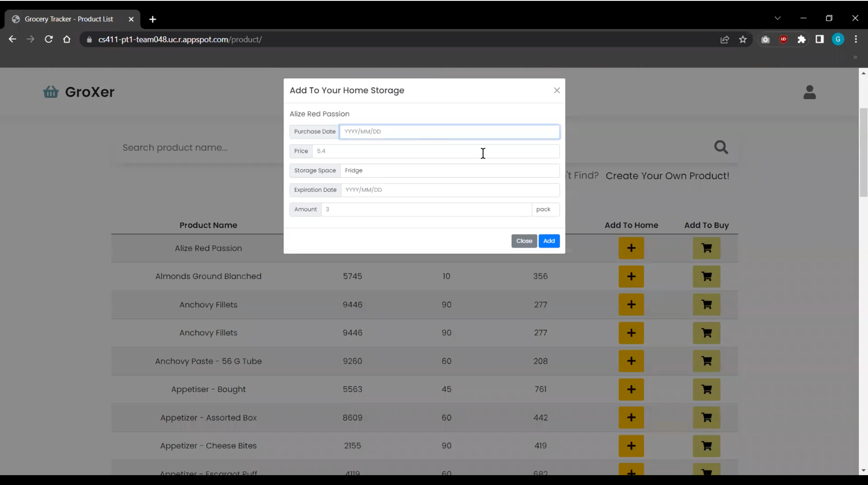Click the Purchase Date input field

[449, 131]
